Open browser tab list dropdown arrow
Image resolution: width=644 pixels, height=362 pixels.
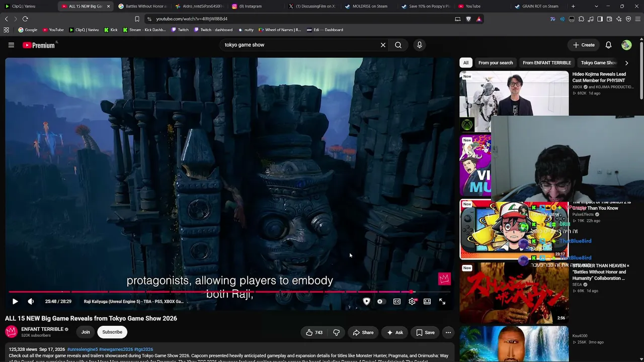pos(596,6)
